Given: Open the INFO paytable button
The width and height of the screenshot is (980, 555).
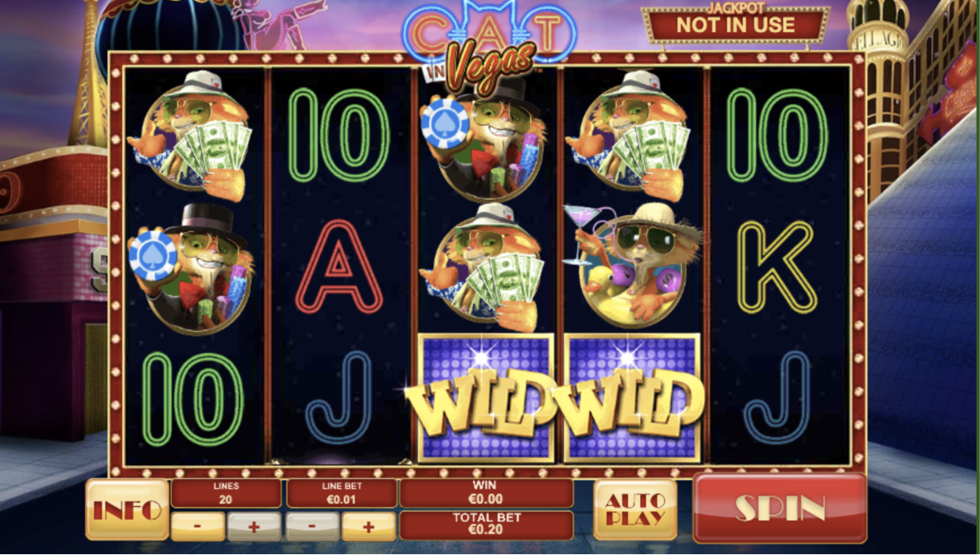Looking at the screenshot, I should pos(128,509).
